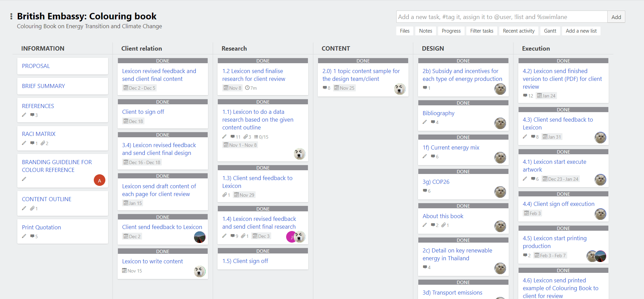Viewport: 644px width, 299px height.
Task: Open the pencil icon on the Bibliography card
Action: point(425,122)
